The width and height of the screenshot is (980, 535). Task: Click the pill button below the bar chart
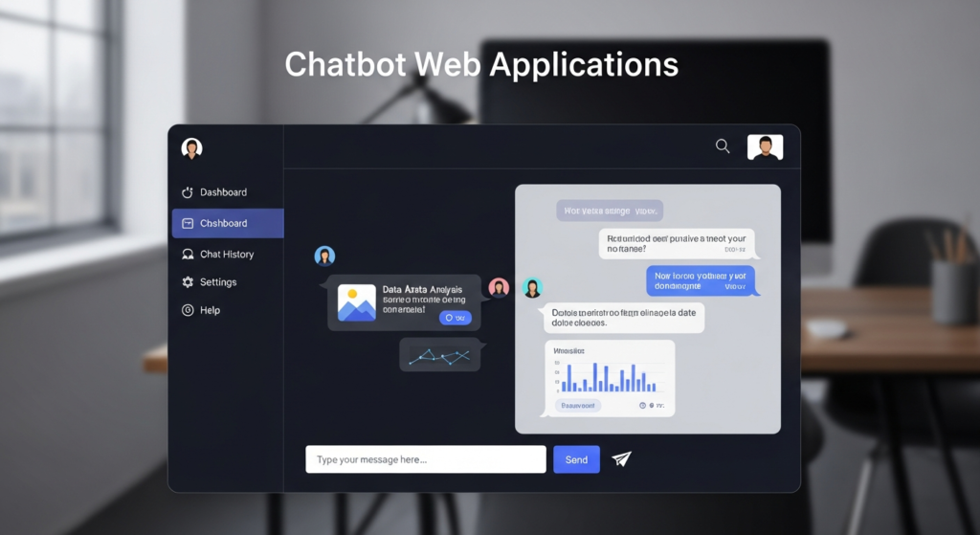click(x=578, y=406)
